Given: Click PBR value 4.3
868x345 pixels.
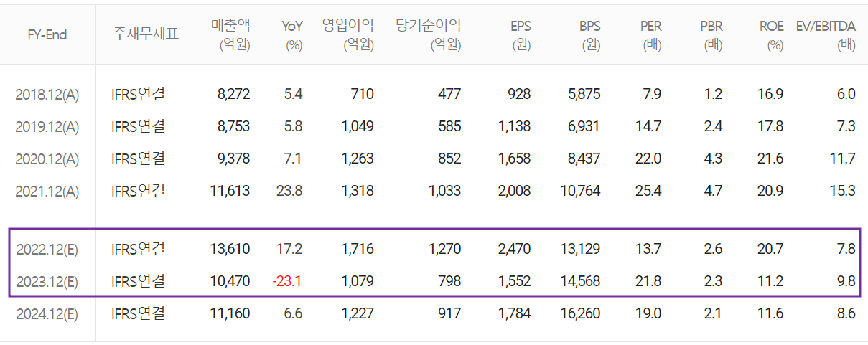Looking at the screenshot, I should pos(713,159).
